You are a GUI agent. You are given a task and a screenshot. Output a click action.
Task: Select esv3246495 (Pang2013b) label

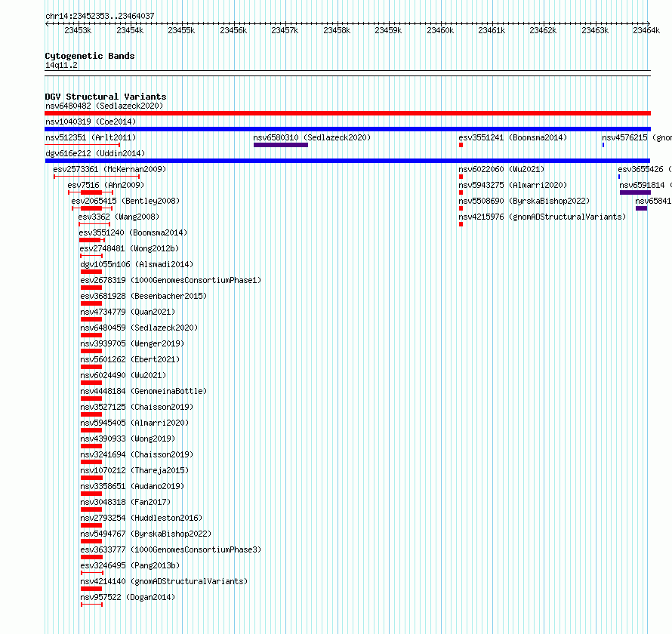(x=130, y=565)
